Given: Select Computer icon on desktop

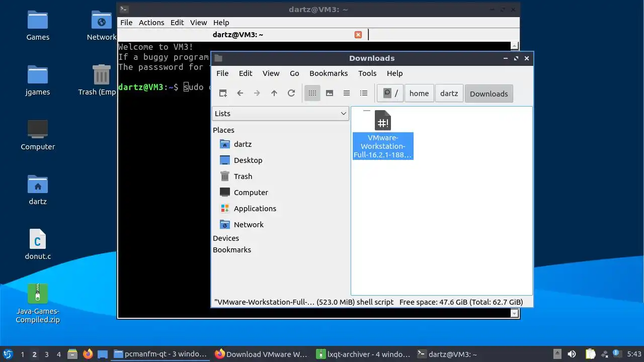Looking at the screenshot, I should click(x=38, y=135).
